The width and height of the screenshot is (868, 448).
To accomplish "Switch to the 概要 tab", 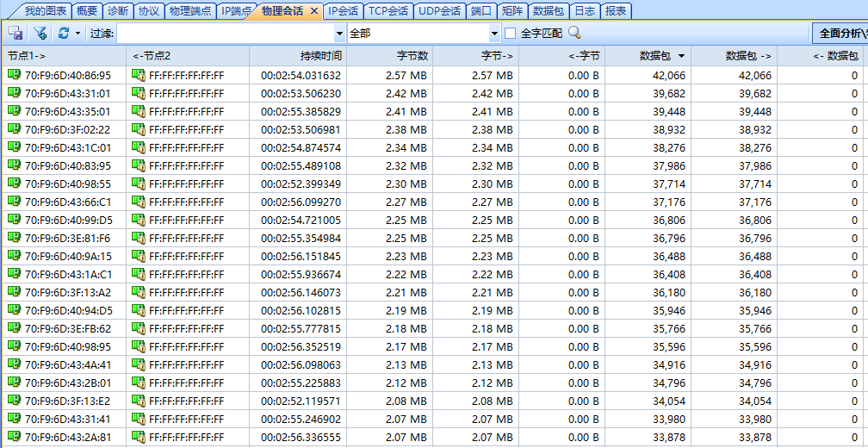I will point(86,10).
